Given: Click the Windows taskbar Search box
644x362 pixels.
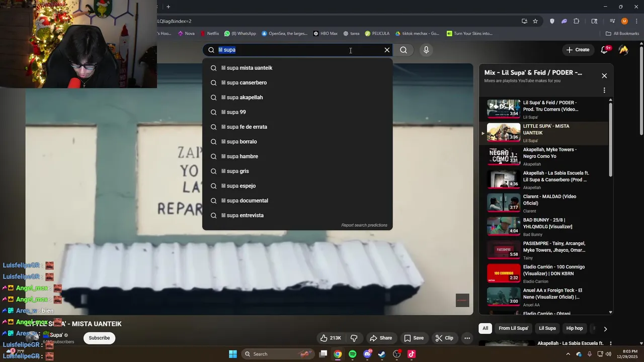Looking at the screenshot, I should tap(278, 354).
